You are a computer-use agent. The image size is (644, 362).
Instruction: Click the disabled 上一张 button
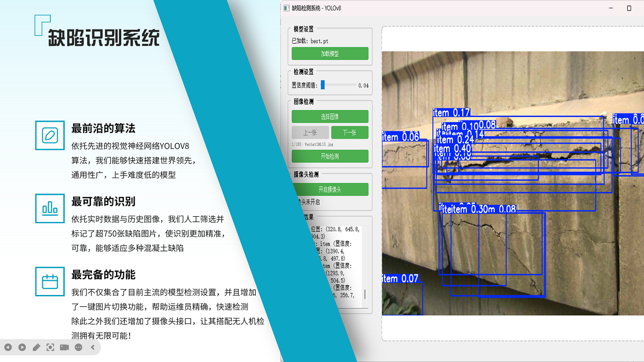click(x=310, y=133)
